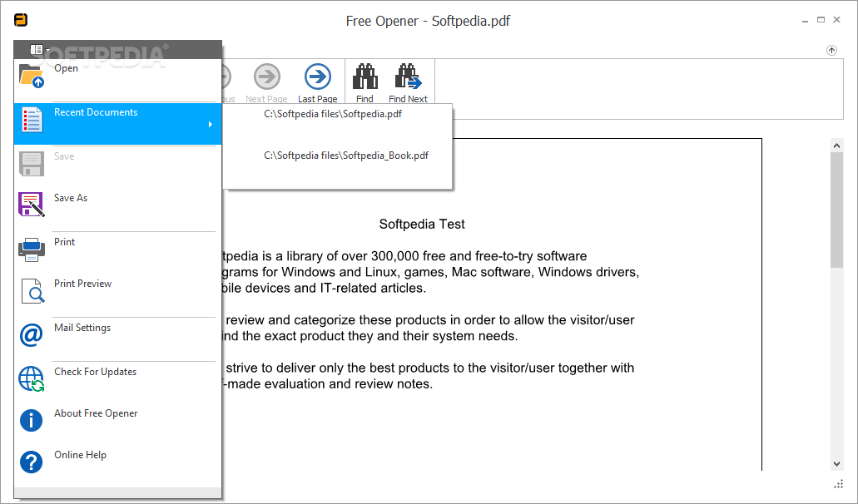
Task: Click the About Free Opener info icon
Action: 31,420
